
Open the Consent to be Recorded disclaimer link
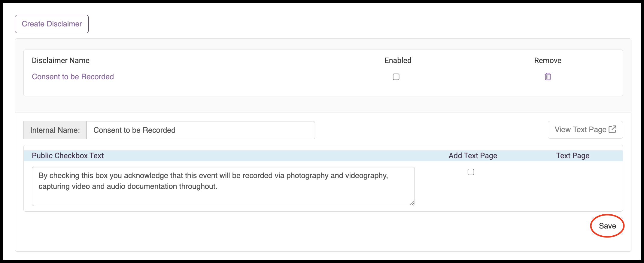[x=73, y=77]
